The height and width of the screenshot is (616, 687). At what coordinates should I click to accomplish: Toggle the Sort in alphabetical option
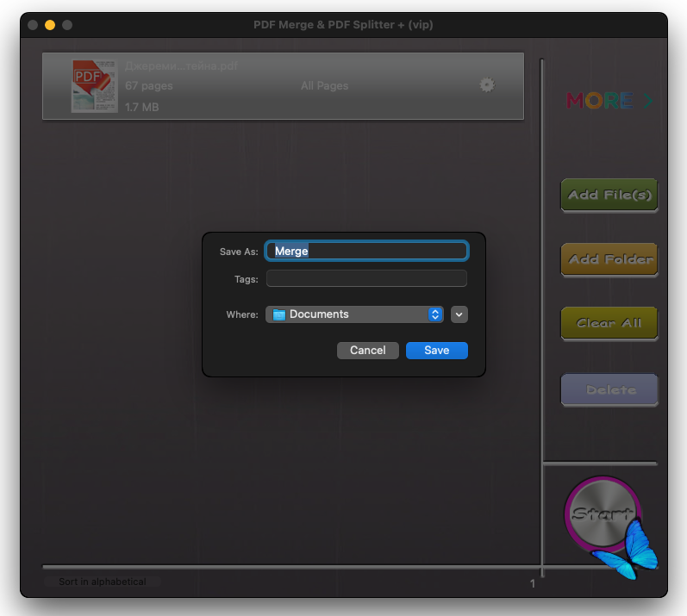pos(103,582)
